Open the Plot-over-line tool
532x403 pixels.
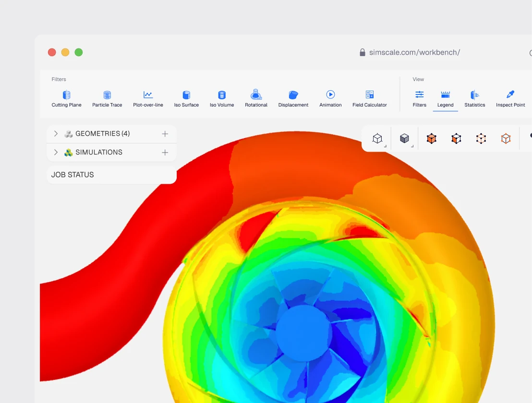[148, 99]
